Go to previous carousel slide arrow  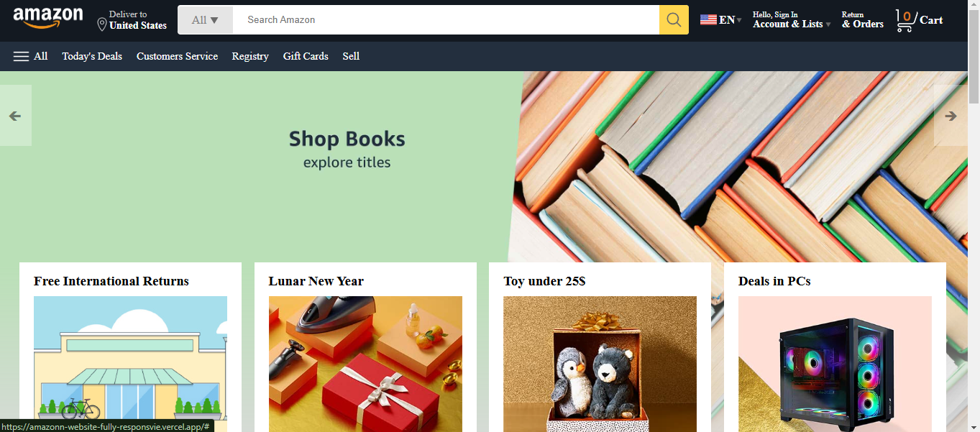[x=15, y=116]
